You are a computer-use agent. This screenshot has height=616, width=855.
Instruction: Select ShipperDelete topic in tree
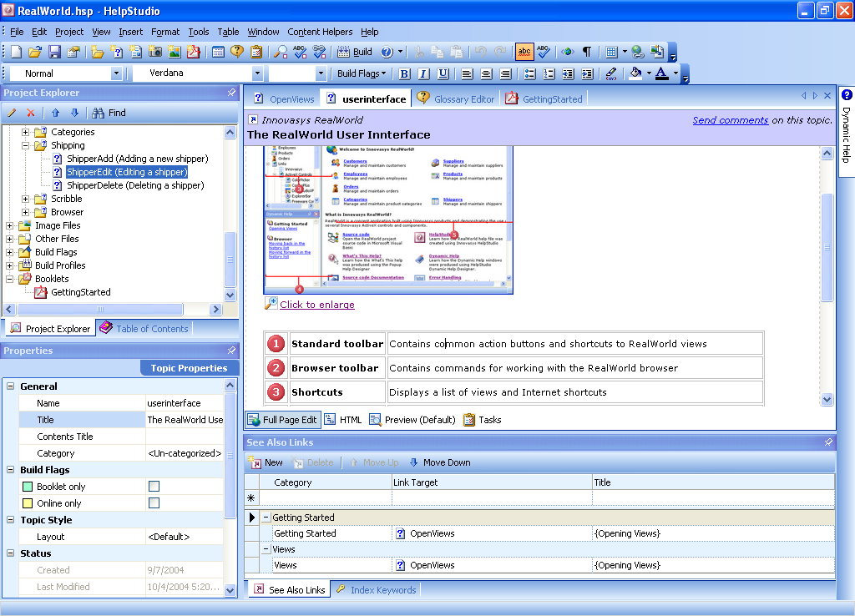pyautogui.click(x=135, y=185)
